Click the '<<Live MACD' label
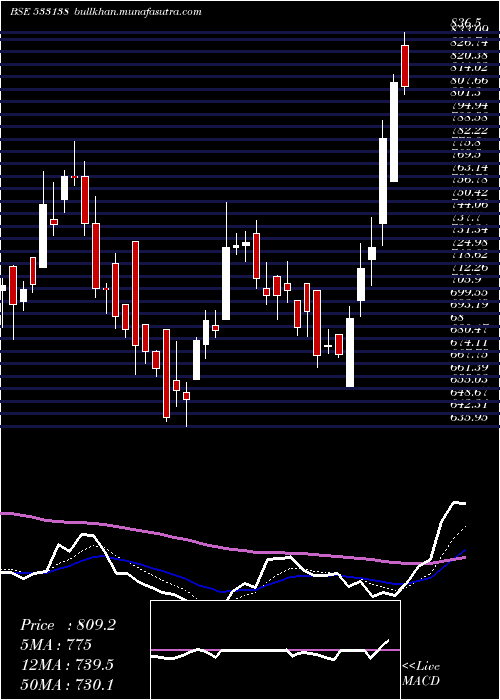This screenshot has height=700, width=500. [x=421, y=674]
